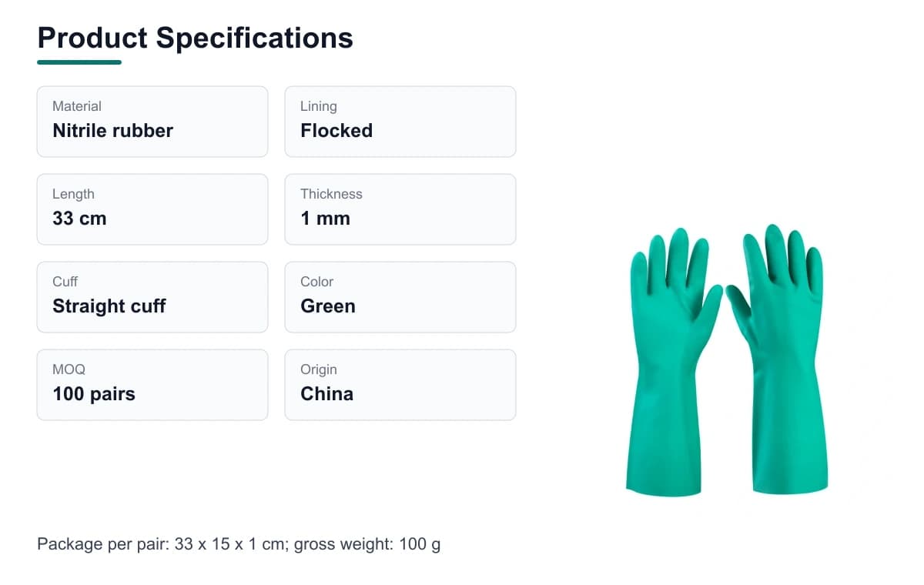
Task: Click the Product Specifications heading
Action: point(195,38)
